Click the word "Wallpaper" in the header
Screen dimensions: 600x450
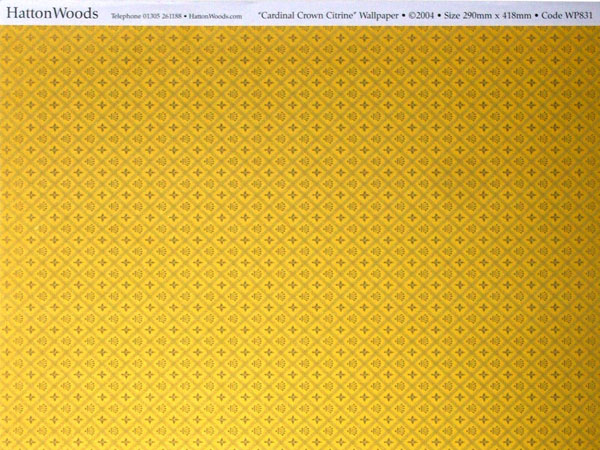[380, 17]
